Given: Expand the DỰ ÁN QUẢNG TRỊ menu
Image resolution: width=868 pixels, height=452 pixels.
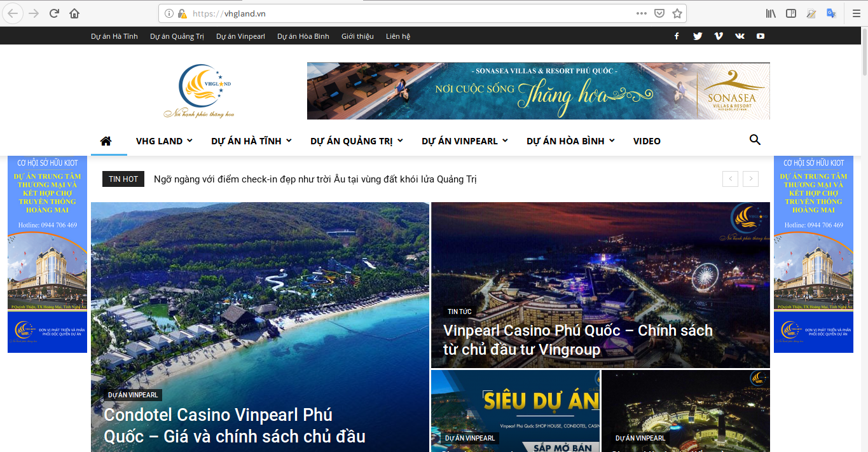Looking at the screenshot, I should pyautogui.click(x=357, y=141).
